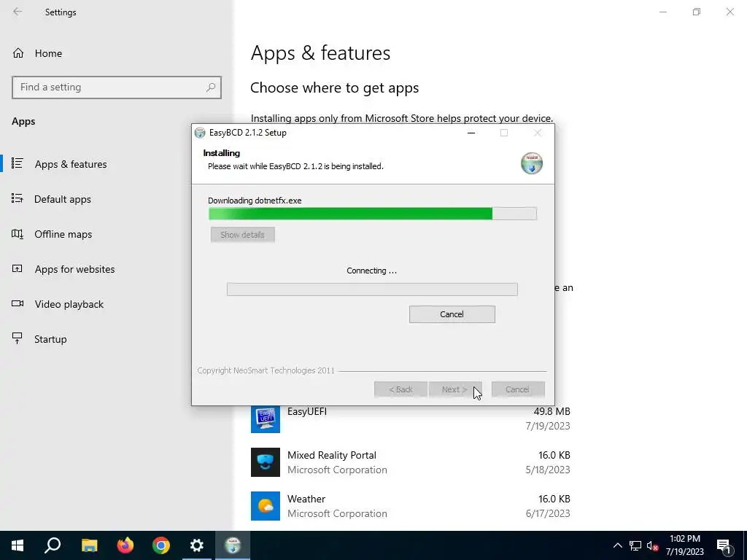
Task: Select the Weather app icon
Action: click(266, 506)
